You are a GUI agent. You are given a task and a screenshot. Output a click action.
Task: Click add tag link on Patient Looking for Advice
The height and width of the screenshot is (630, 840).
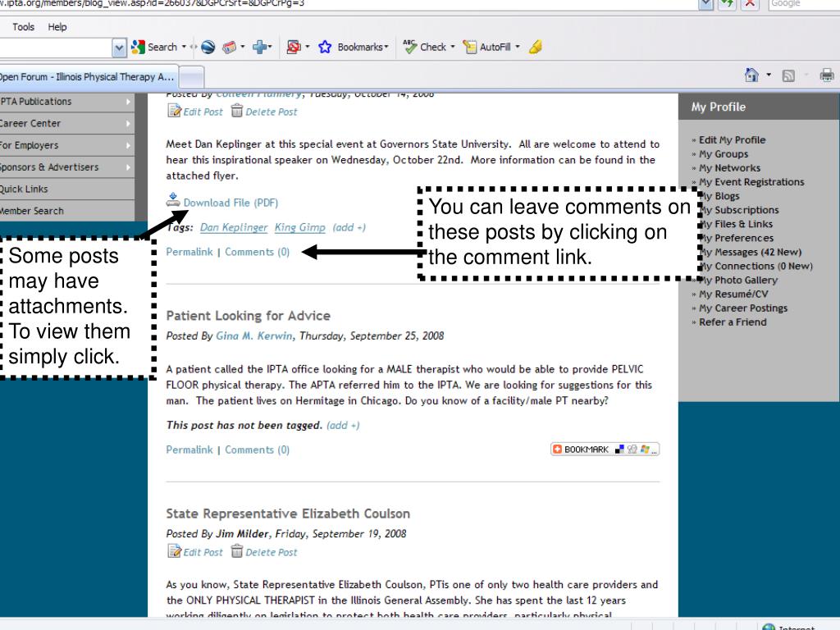[x=343, y=425]
